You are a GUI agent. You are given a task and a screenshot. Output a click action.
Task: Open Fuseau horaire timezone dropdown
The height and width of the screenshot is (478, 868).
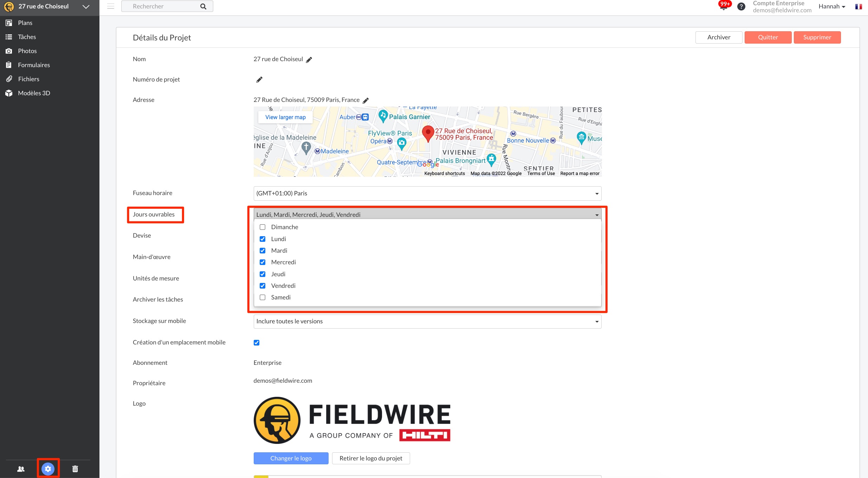point(427,193)
